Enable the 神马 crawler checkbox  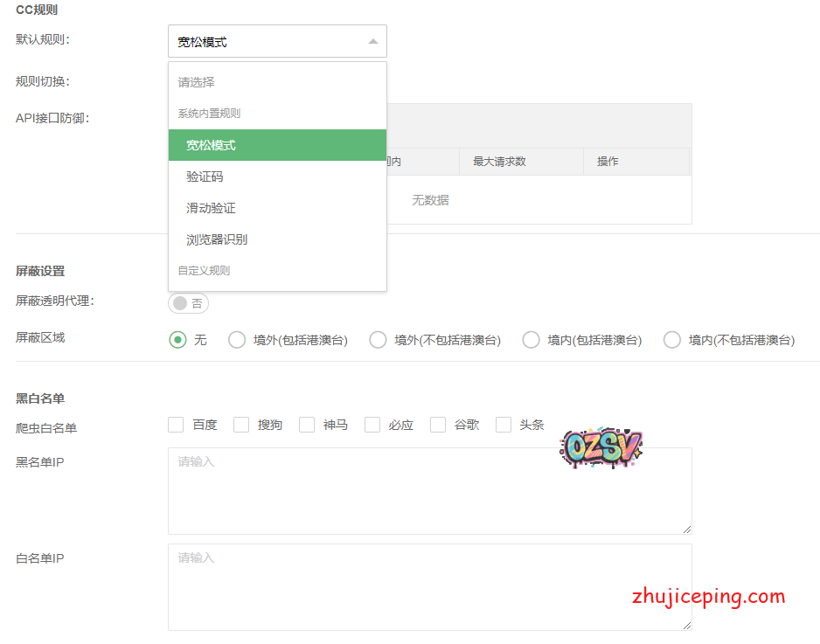(307, 425)
